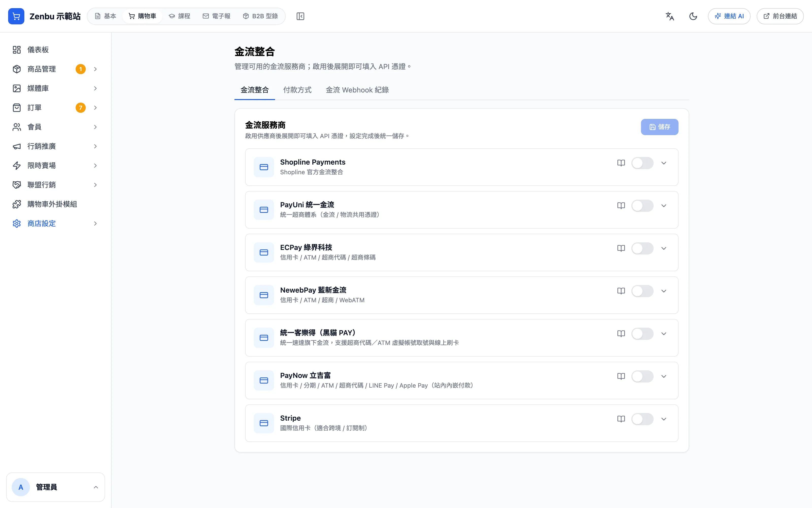Click the 連結 AI button
Viewport: 812px width, 508px height.
coord(729,16)
